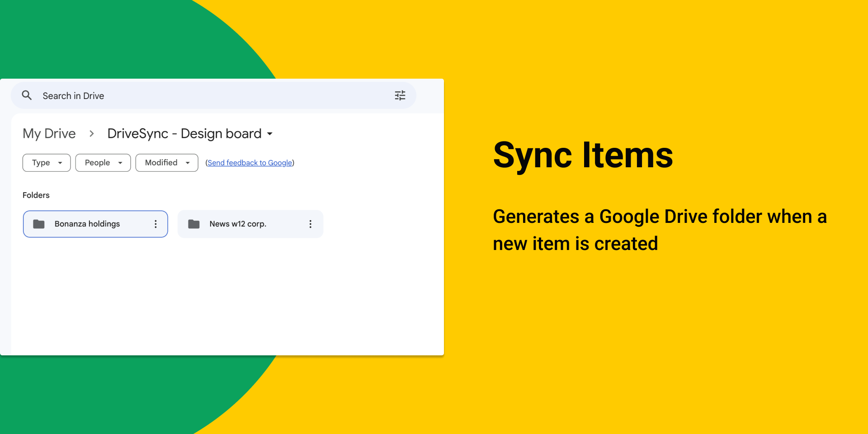The width and height of the screenshot is (868, 434).
Task: Select the Bonanza holdings folder
Action: (x=95, y=224)
